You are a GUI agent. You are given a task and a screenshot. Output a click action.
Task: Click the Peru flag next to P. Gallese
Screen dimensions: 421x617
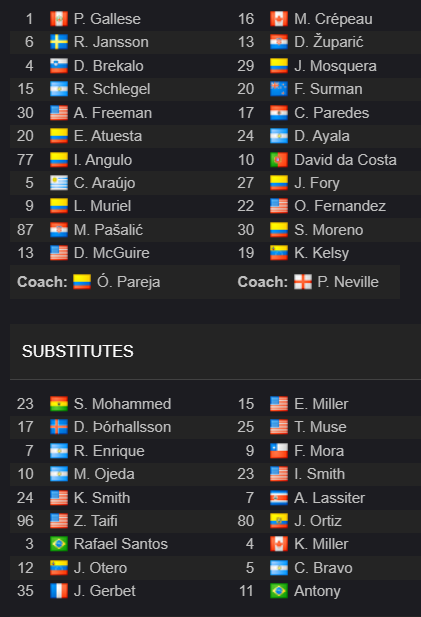pyautogui.click(x=59, y=19)
